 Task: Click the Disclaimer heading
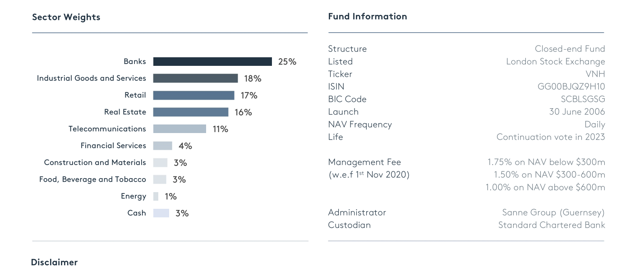point(54,262)
